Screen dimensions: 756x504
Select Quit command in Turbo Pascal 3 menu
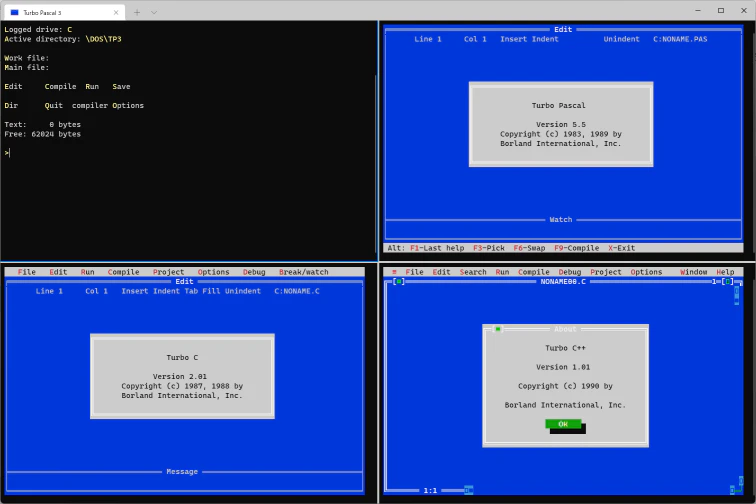coord(54,105)
